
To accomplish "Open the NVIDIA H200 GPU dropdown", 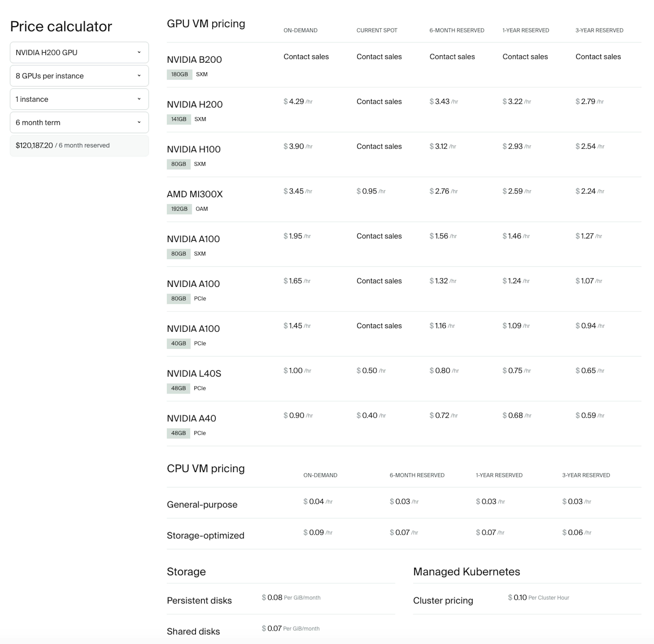I will click(x=79, y=52).
